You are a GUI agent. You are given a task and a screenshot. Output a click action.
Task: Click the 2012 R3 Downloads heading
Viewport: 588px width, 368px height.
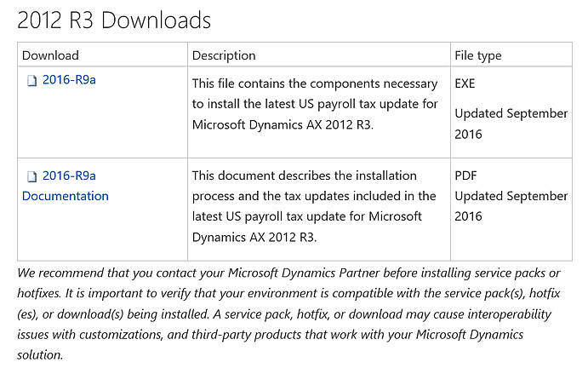pos(114,20)
